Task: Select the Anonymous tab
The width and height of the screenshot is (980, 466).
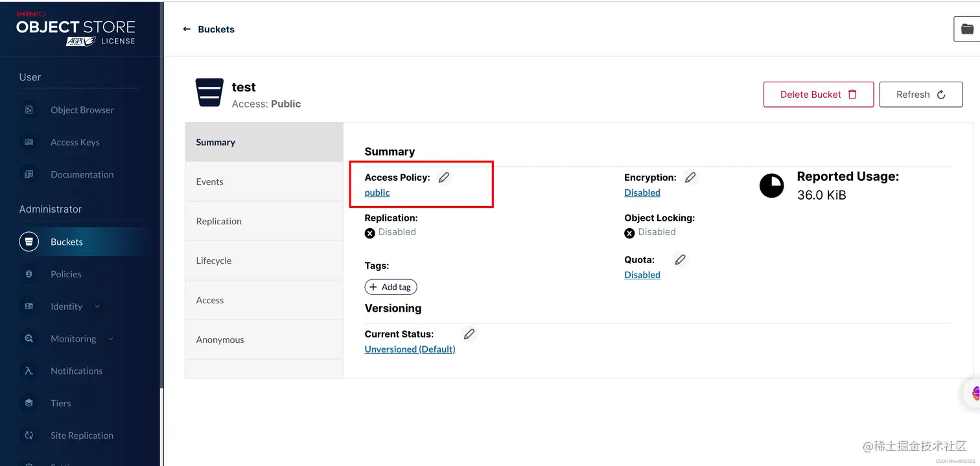Action: (x=220, y=340)
